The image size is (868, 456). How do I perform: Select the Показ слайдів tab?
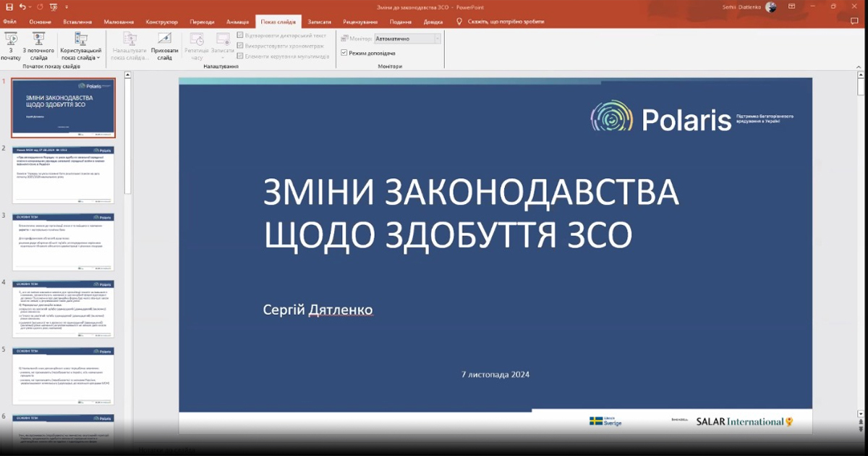(x=278, y=22)
